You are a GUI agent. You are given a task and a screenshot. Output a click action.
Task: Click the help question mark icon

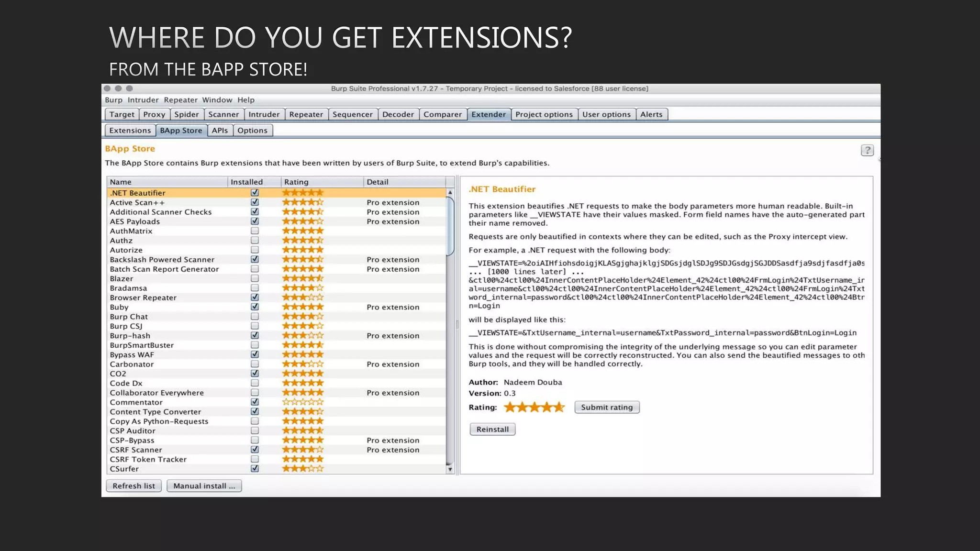867,150
